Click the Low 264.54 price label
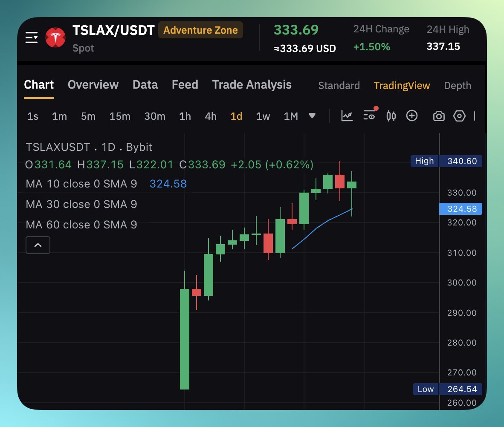Image resolution: width=504 pixels, height=427 pixels. (x=447, y=389)
